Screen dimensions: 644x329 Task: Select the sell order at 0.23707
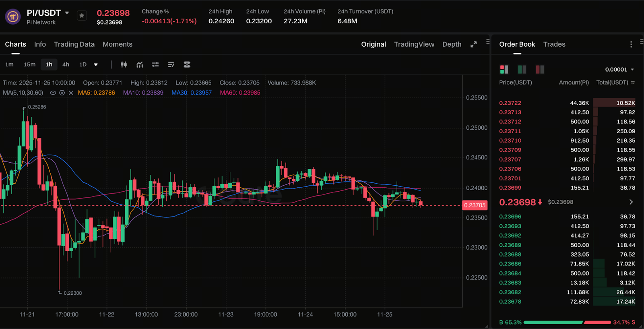(567, 159)
